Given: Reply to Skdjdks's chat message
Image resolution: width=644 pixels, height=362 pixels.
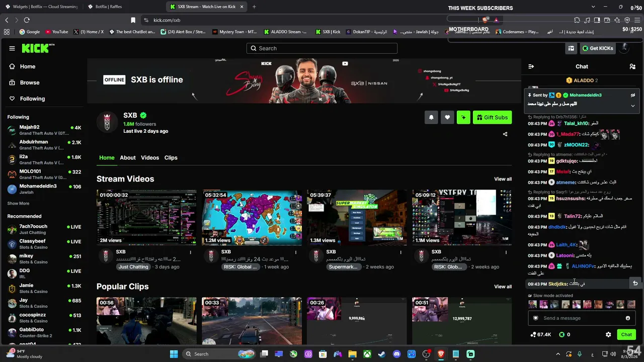Looking at the screenshot, I should click(x=635, y=284).
